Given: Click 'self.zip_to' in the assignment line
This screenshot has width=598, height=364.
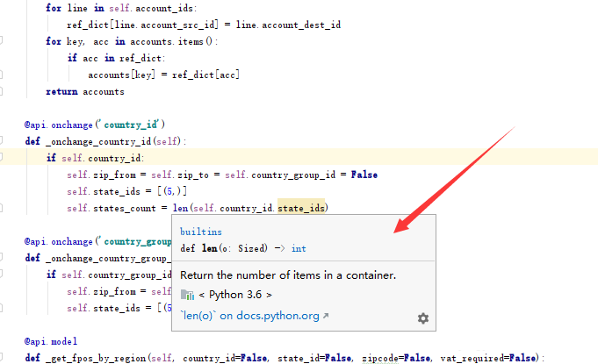Looking at the screenshot, I should click(x=180, y=175).
